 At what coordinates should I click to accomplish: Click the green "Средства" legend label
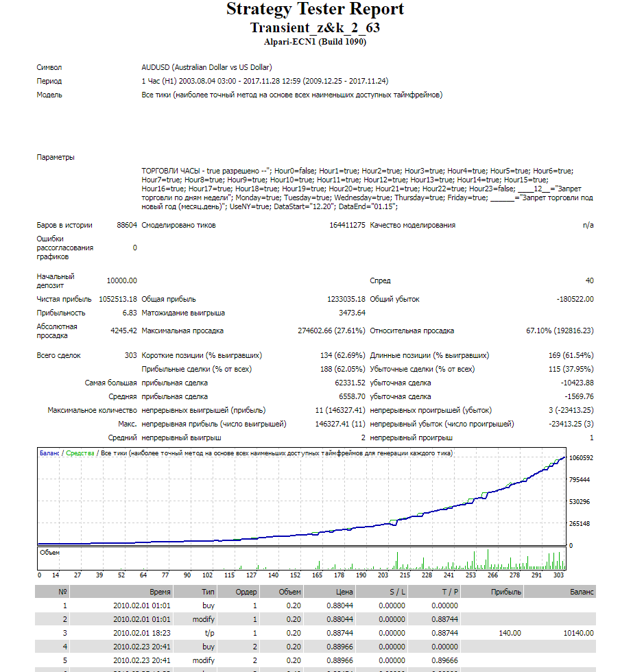(80, 453)
